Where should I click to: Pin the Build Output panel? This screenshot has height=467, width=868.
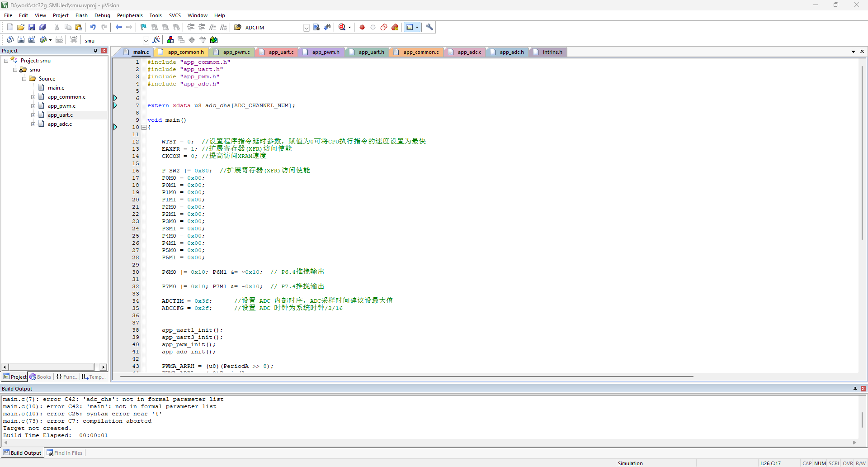coord(855,389)
